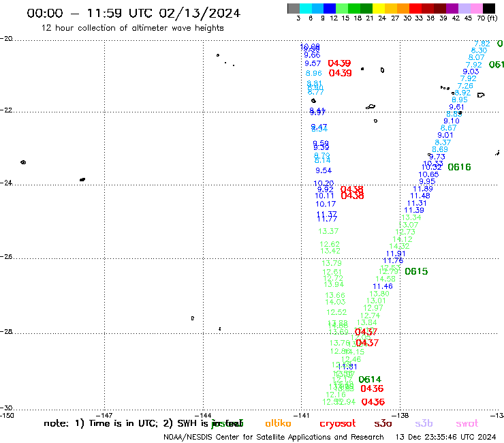Click the wave height value '13.94'
Screen dimensions: 504x443
pyautogui.click(x=334, y=284)
